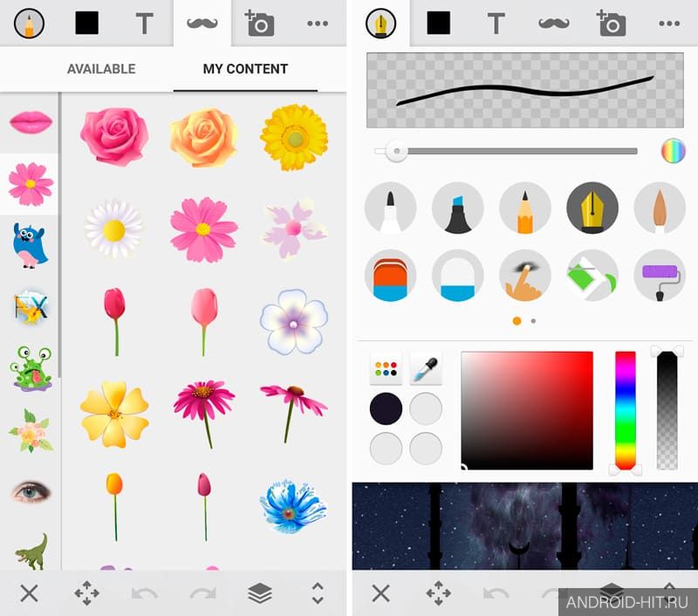This screenshot has height=616, width=698.
Task: Pick the smudge finger tool
Action: pos(525,275)
